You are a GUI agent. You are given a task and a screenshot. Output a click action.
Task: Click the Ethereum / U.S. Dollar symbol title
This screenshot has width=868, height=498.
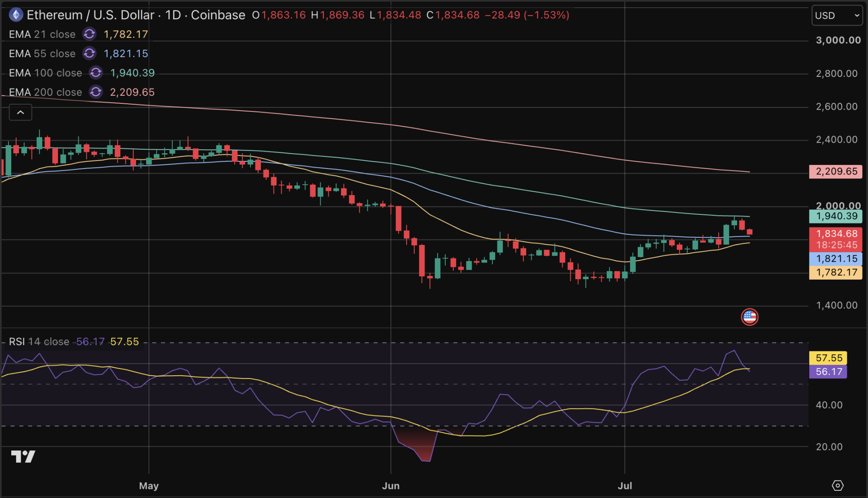(90, 15)
